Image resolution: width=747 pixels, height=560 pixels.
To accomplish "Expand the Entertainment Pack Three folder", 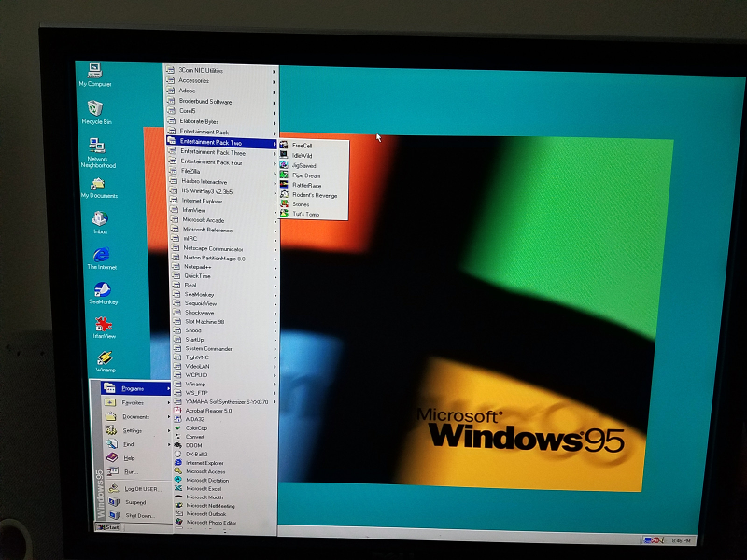I will (x=222, y=152).
